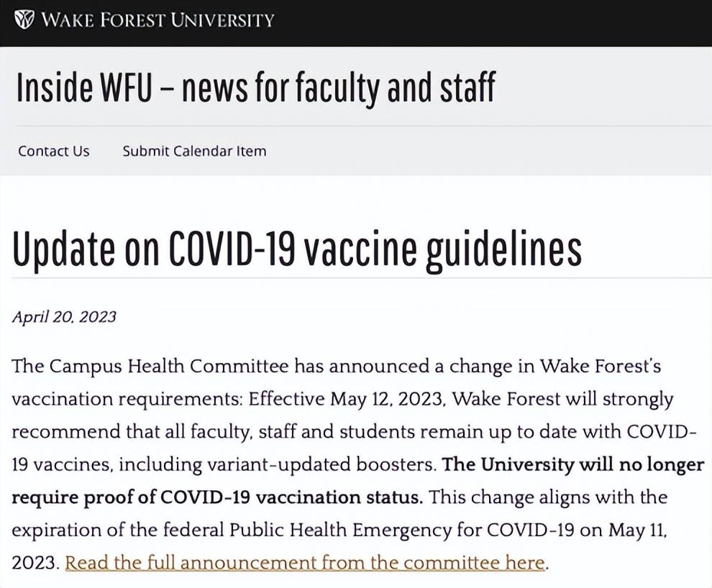Open the Contact Us menu item
The height and width of the screenshot is (588, 712).
tap(54, 151)
